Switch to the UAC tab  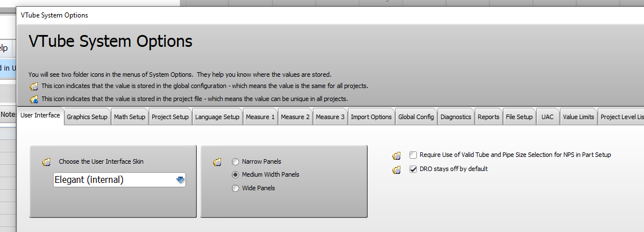(x=548, y=117)
